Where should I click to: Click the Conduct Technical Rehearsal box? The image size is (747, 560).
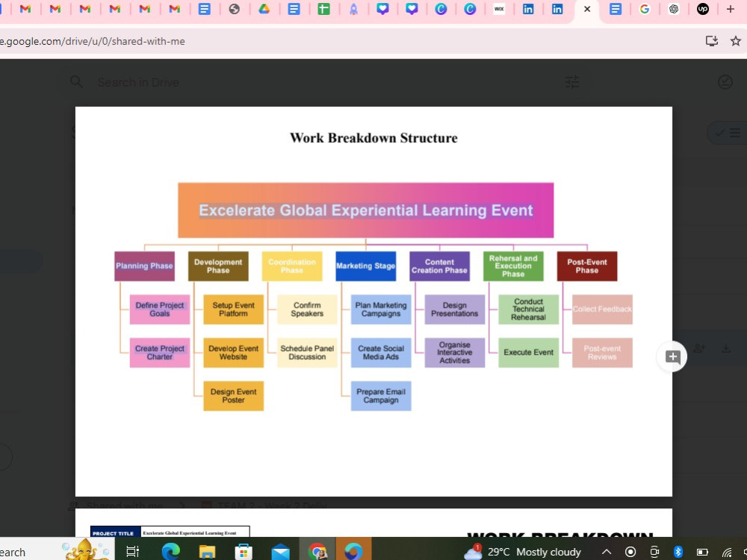tap(528, 309)
